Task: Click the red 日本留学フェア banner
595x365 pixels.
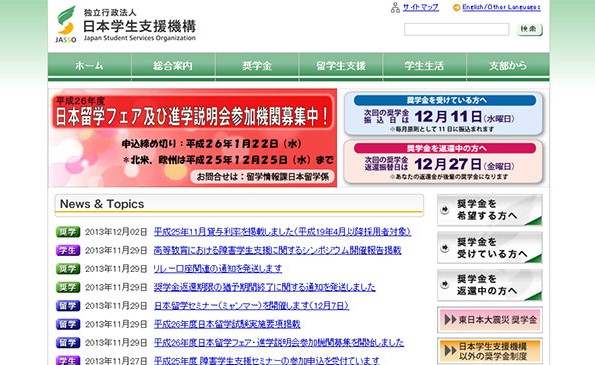Action: (193, 138)
